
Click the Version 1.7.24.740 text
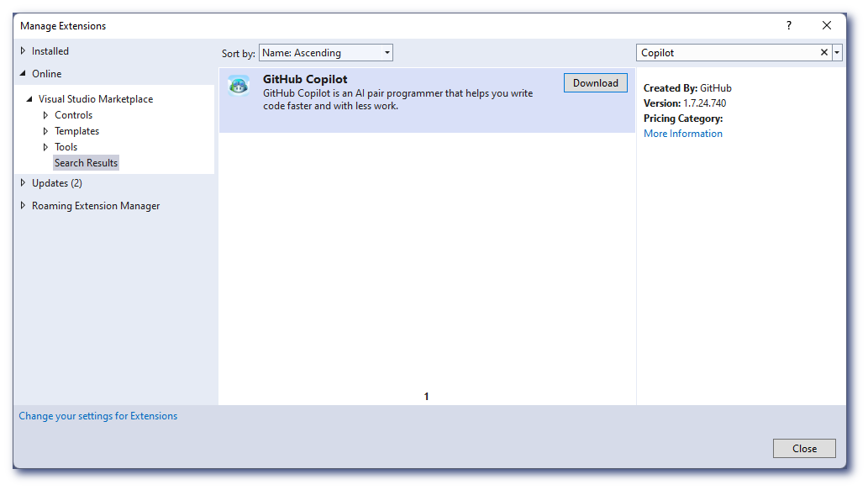tap(685, 103)
